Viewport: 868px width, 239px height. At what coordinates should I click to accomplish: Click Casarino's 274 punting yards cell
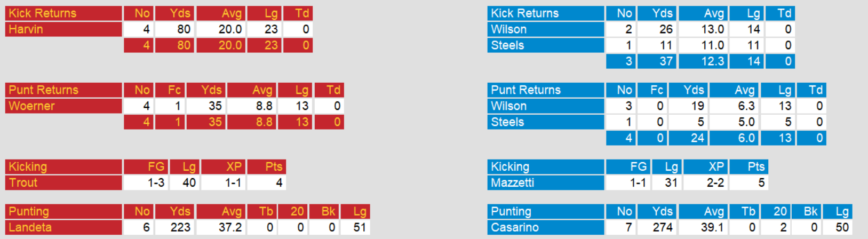point(663,228)
